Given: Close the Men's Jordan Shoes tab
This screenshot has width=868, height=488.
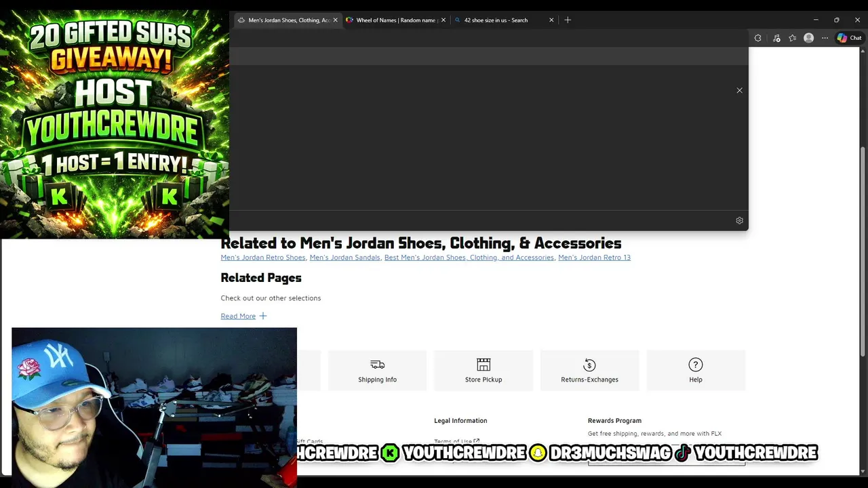Looking at the screenshot, I should point(335,20).
